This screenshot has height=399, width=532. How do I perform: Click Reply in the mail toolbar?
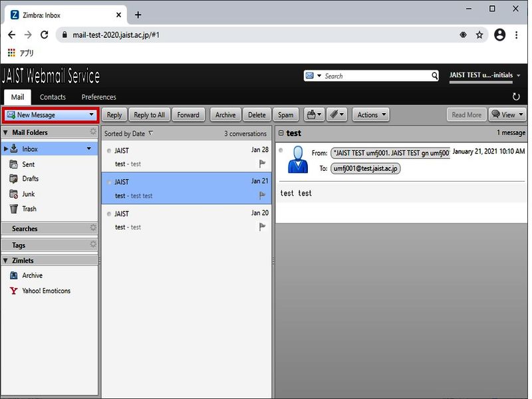[x=114, y=115]
